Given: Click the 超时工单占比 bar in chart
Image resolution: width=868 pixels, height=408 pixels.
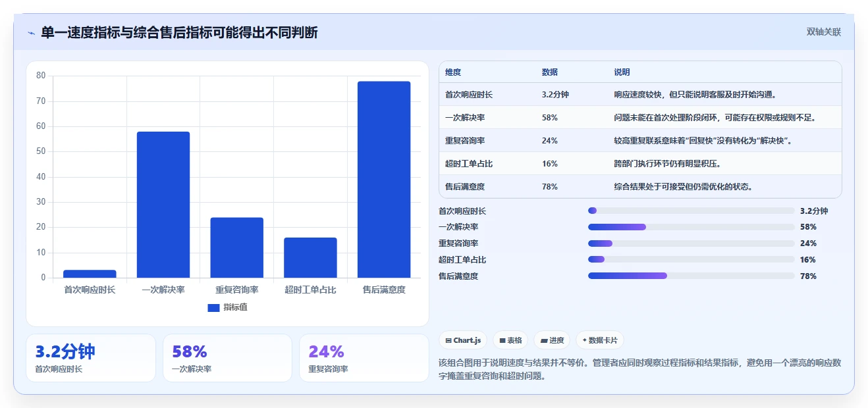Looking at the screenshot, I should point(310,257).
